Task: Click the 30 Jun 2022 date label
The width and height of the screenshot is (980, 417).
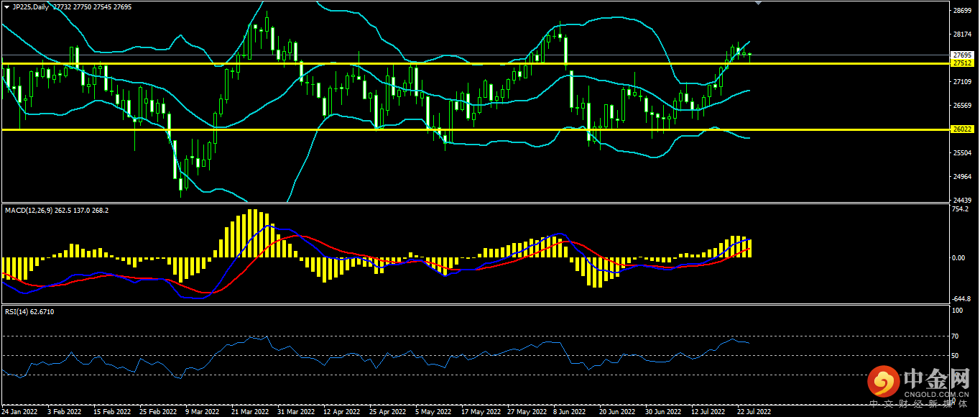Action: click(663, 412)
